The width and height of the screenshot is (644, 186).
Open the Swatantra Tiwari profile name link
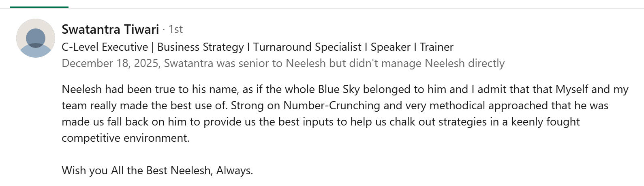point(110,30)
